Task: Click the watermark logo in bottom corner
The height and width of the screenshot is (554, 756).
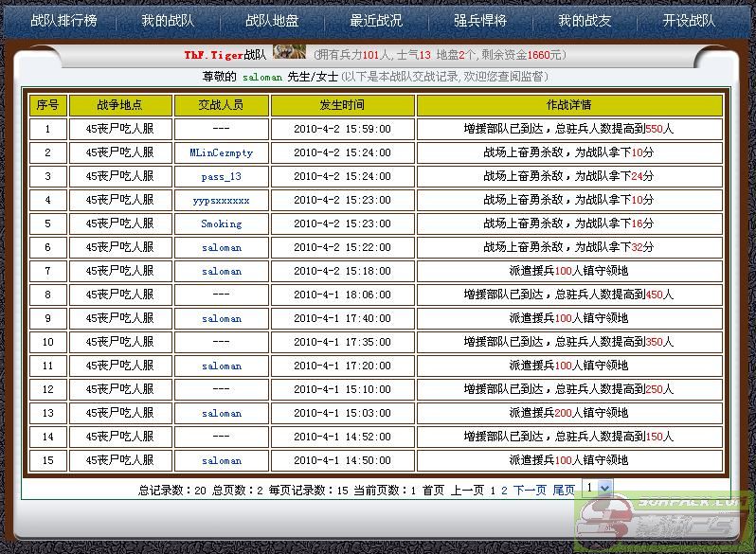Action: (663, 523)
